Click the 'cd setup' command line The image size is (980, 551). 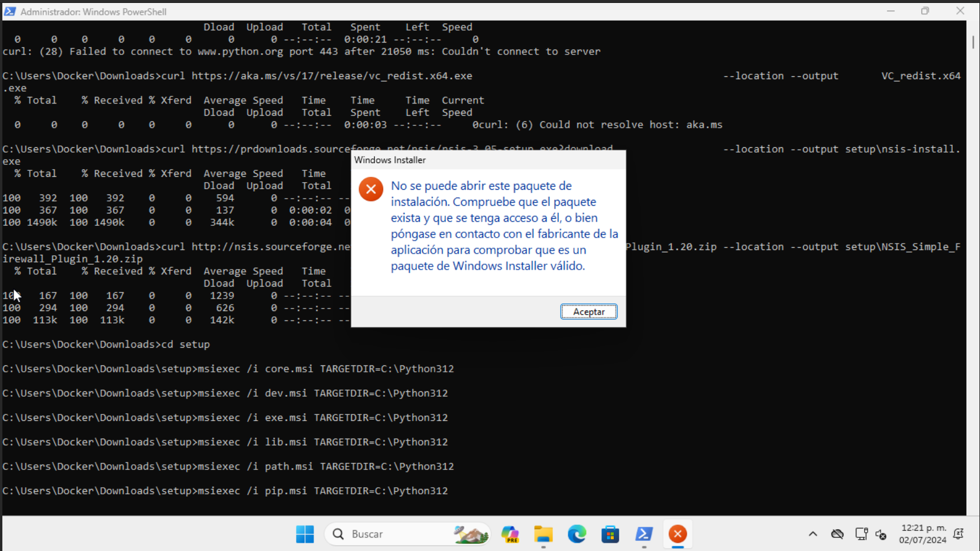(106, 345)
